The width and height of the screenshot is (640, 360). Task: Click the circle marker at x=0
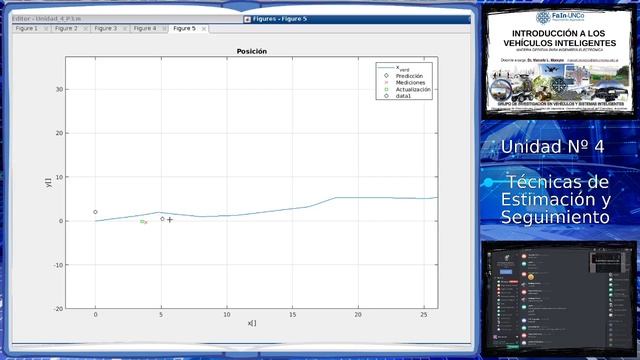96,212
